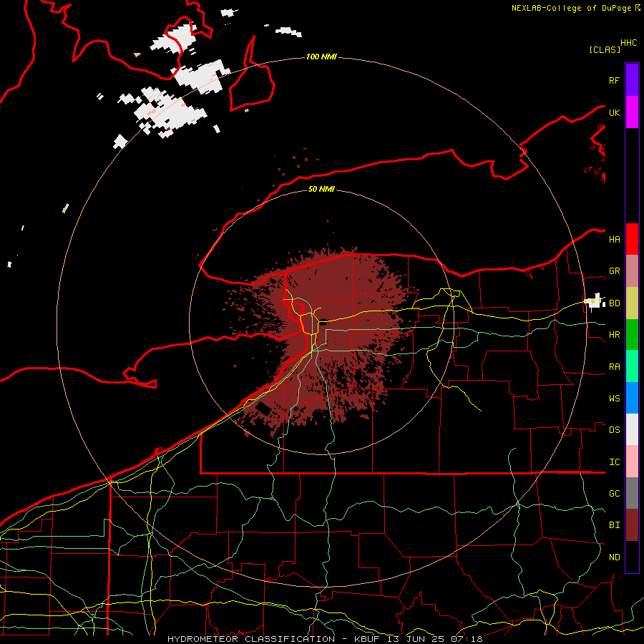This screenshot has width=644, height=644.
Task: Click the WS blue legend swatch
Action: [x=632, y=398]
